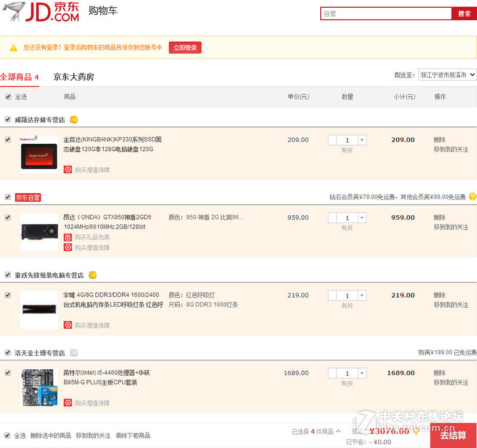Increase quantity of the ONDA GTX950
This screenshot has width=477, height=448.
click(362, 218)
